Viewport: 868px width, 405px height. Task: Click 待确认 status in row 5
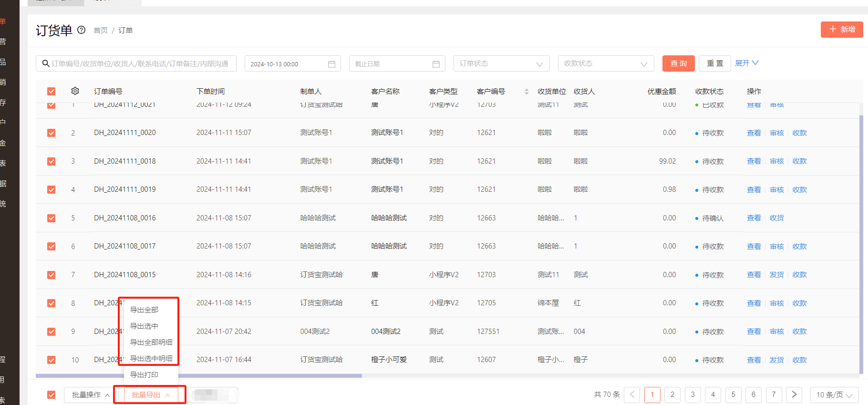(713, 218)
